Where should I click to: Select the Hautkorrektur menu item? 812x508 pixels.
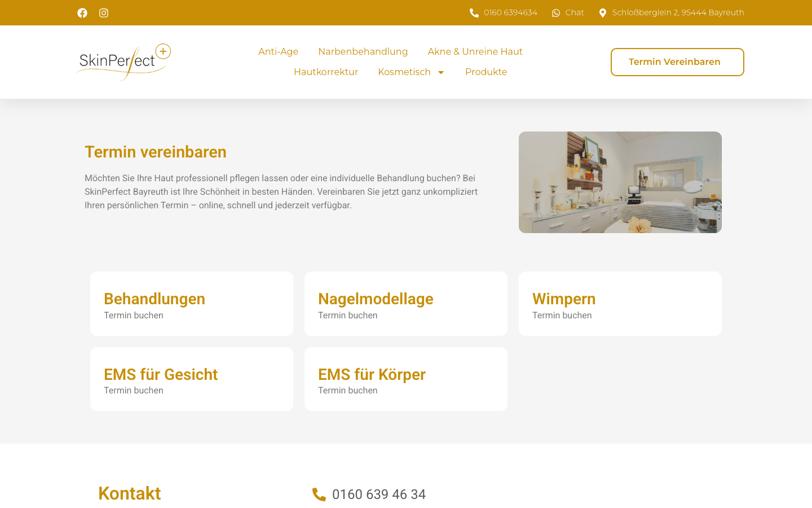[326, 72]
